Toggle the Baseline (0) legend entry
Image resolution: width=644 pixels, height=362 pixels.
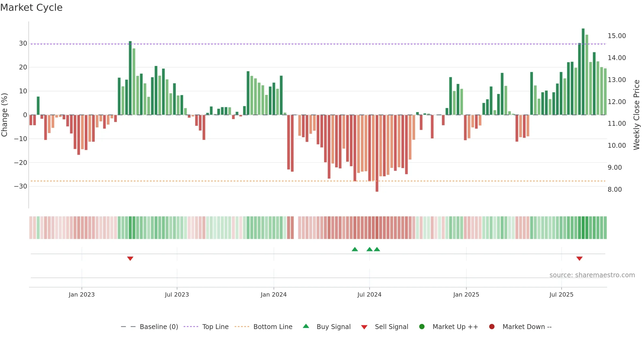click(x=149, y=327)
